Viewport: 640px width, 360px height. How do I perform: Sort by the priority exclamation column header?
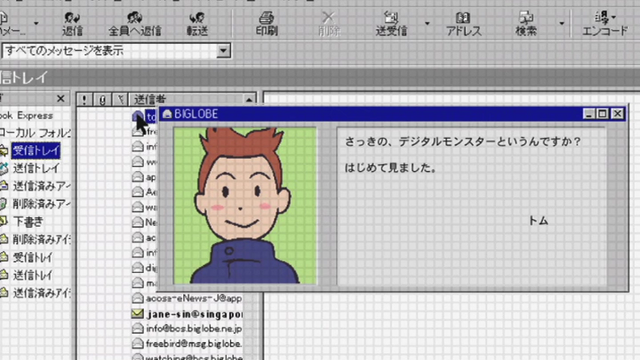tap(84, 99)
